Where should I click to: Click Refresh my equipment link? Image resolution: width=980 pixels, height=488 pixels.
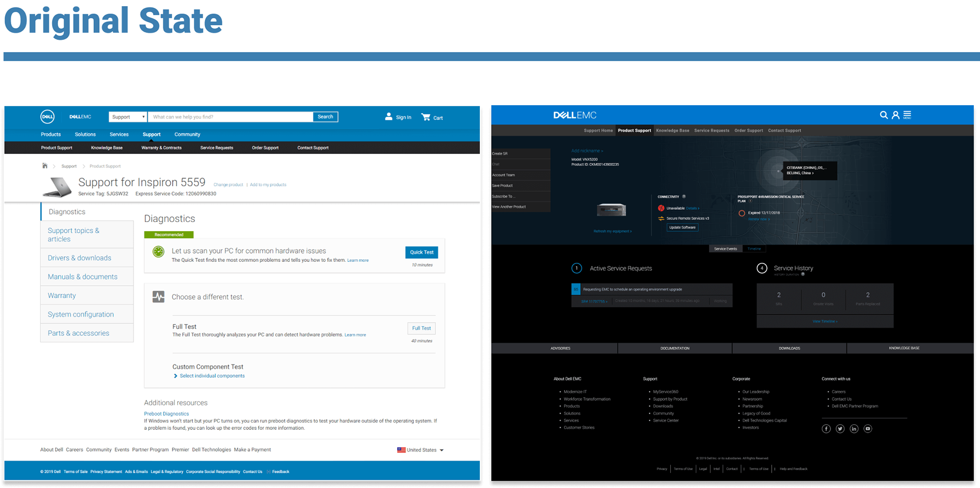(612, 231)
